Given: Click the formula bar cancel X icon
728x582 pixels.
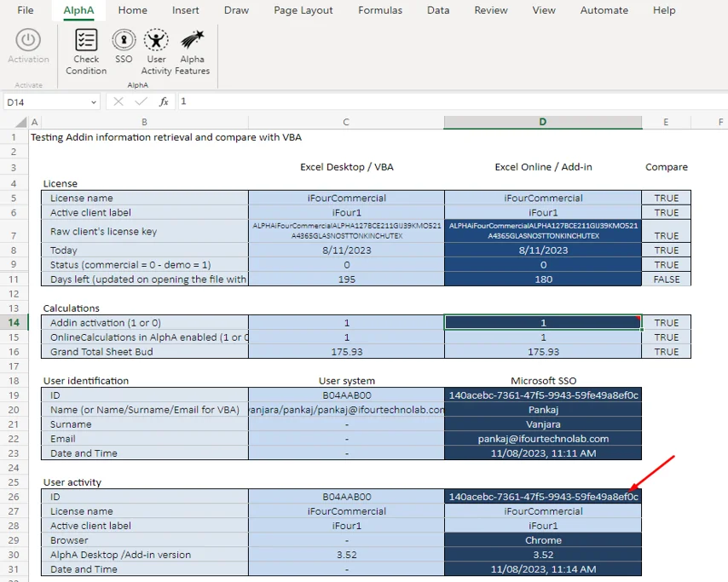Looking at the screenshot, I should pos(118,101).
